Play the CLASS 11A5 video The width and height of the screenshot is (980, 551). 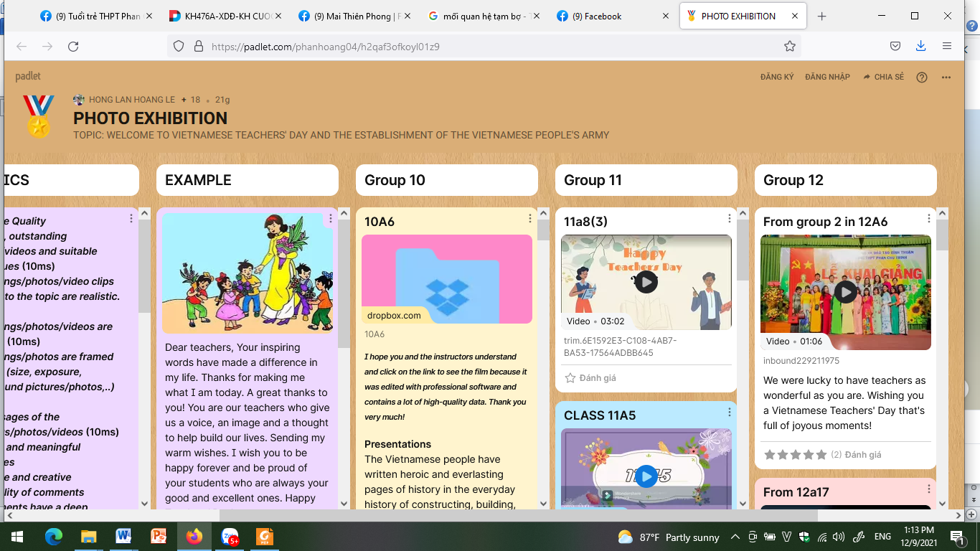coord(646,476)
